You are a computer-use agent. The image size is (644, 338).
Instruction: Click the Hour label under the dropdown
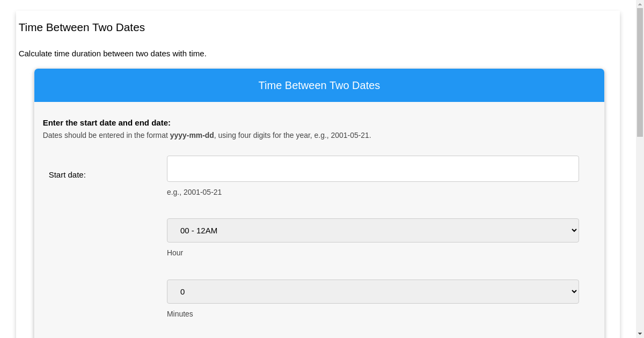click(x=175, y=253)
